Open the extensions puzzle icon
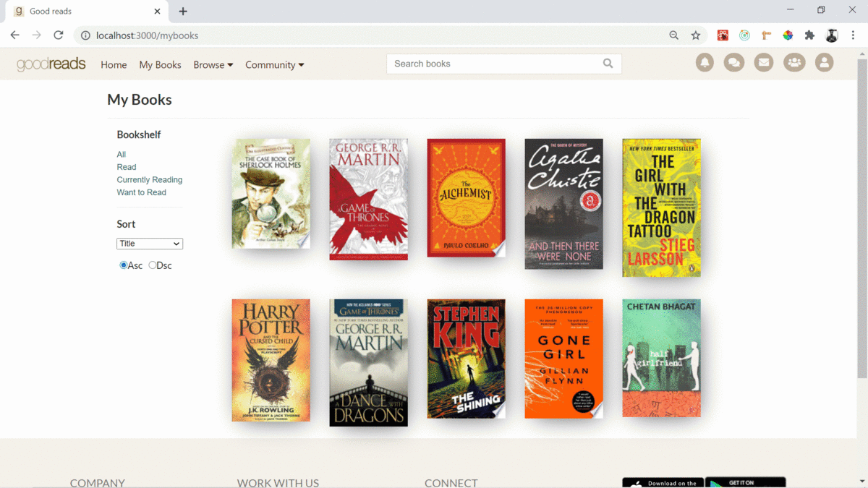Screen dimensions: 868x488 [809, 35]
